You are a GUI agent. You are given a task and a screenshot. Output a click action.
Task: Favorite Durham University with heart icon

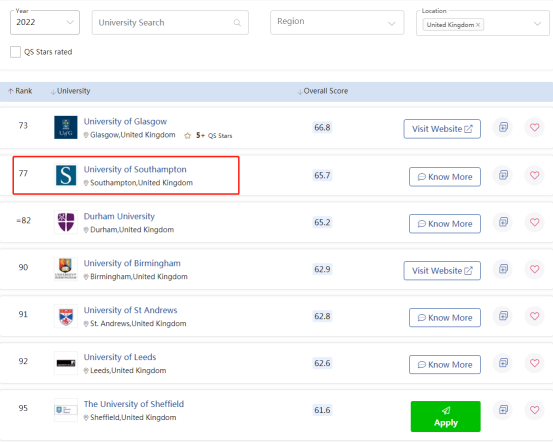535,222
